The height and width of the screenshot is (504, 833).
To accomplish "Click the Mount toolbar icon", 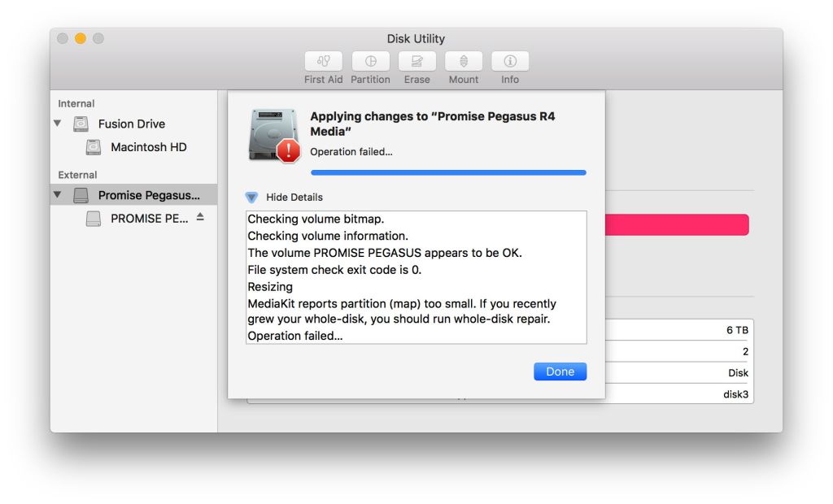I will pos(464,62).
